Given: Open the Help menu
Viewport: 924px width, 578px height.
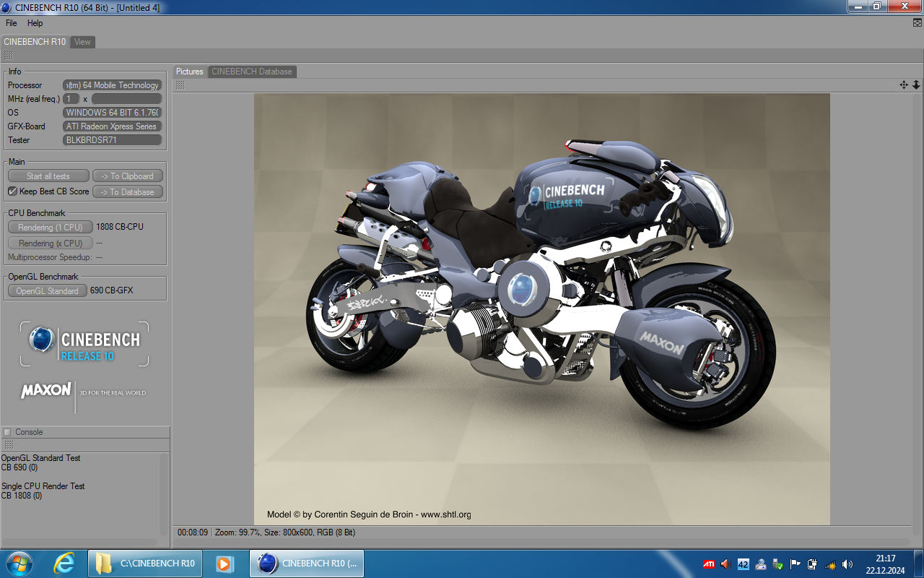Looking at the screenshot, I should [x=35, y=23].
